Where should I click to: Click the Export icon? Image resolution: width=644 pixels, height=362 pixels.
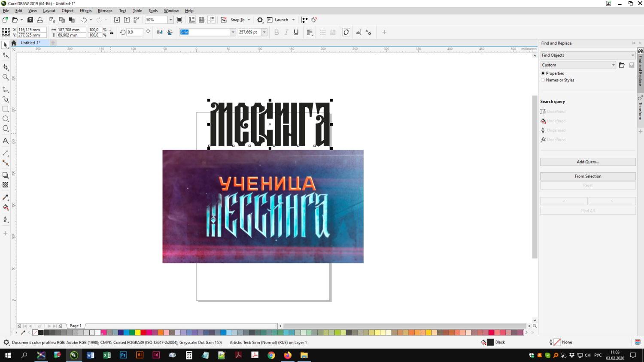click(x=127, y=20)
